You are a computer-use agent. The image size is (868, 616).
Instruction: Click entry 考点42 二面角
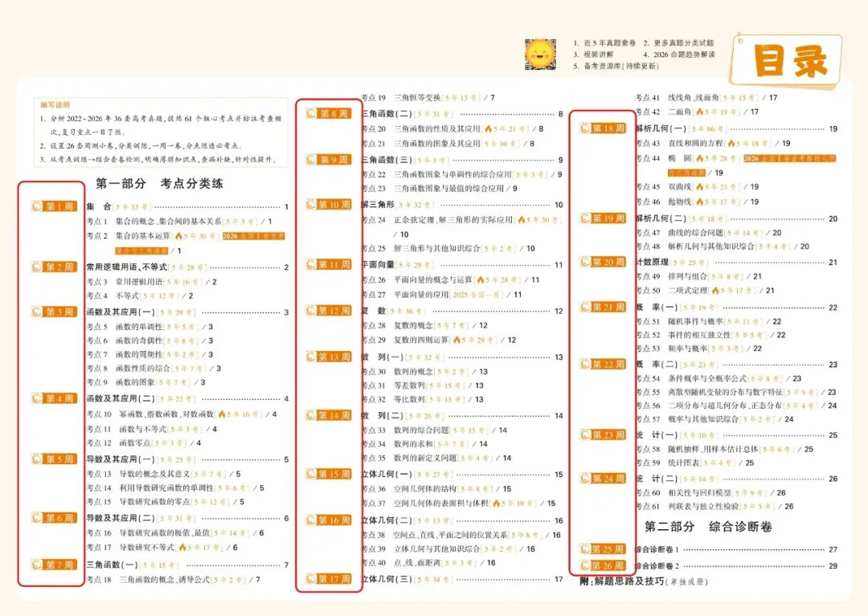(x=698, y=112)
